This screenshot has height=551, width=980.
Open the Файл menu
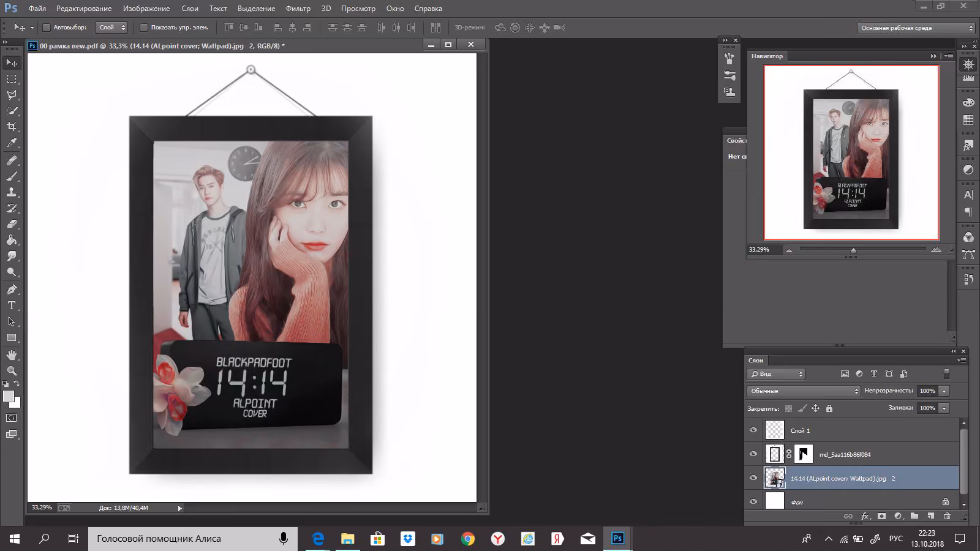coord(37,9)
